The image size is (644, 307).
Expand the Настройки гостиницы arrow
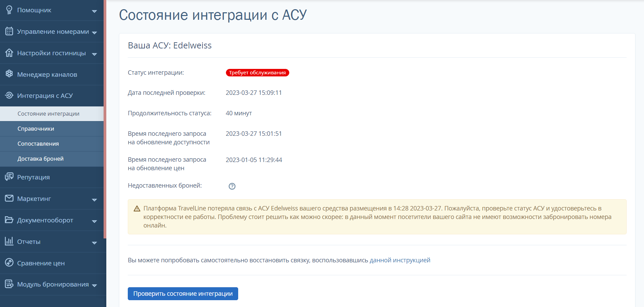coord(94,54)
